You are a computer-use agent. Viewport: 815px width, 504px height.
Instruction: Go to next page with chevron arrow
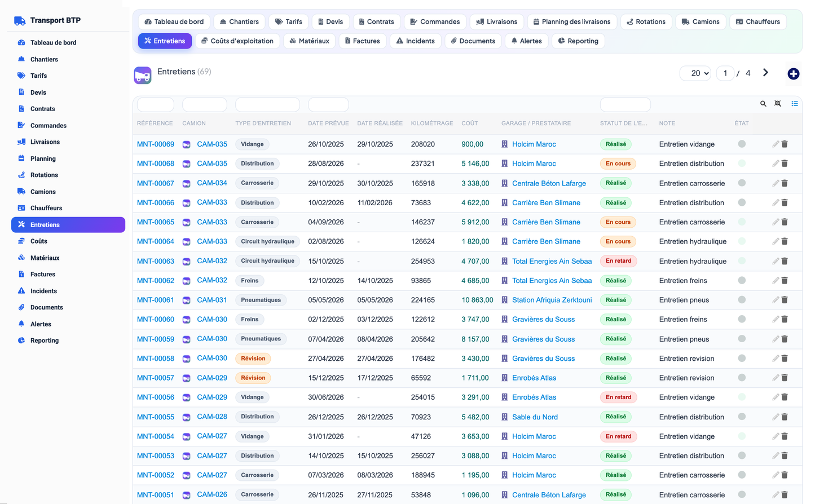coord(765,73)
